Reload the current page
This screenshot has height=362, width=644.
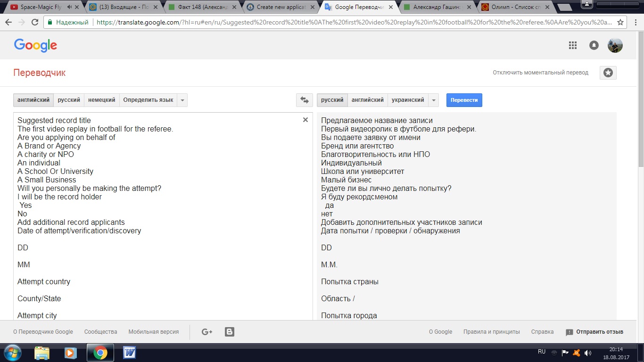click(x=35, y=22)
